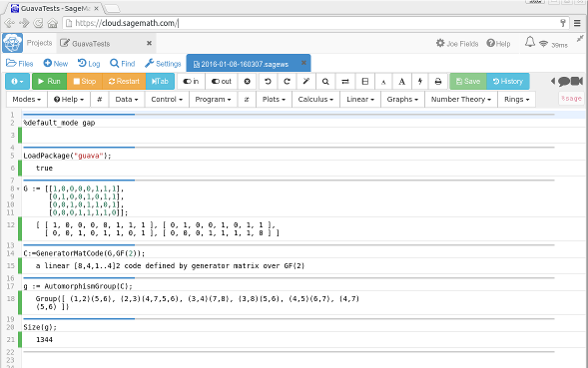Click the replace arrows toolbar icon
Screen dimensions: 588x368
click(345, 82)
